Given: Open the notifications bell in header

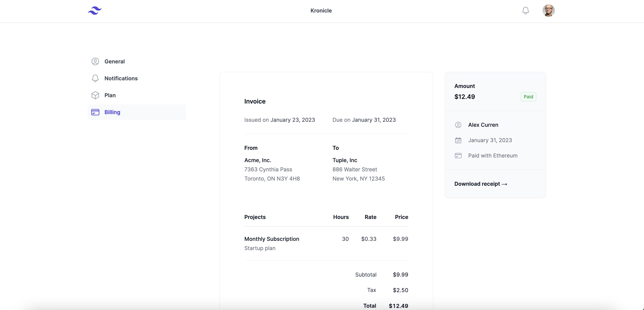Looking at the screenshot, I should [x=525, y=11].
